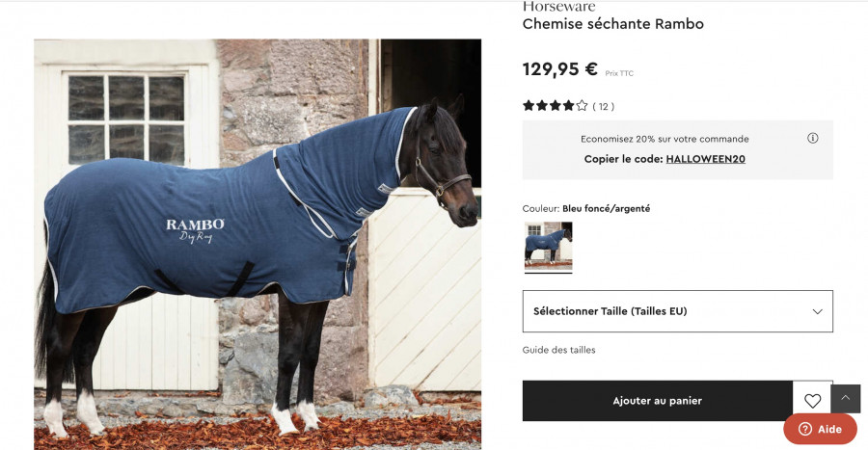Click the Economisez 20% promo banner text
The width and height of the screenshot is (868, 450).
(x=665, y=140)
